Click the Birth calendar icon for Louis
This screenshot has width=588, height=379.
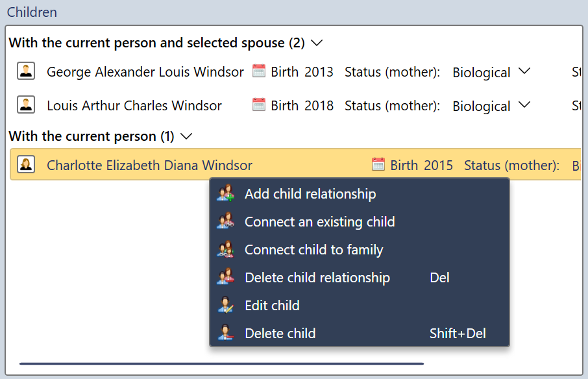(x=258, y=105)
